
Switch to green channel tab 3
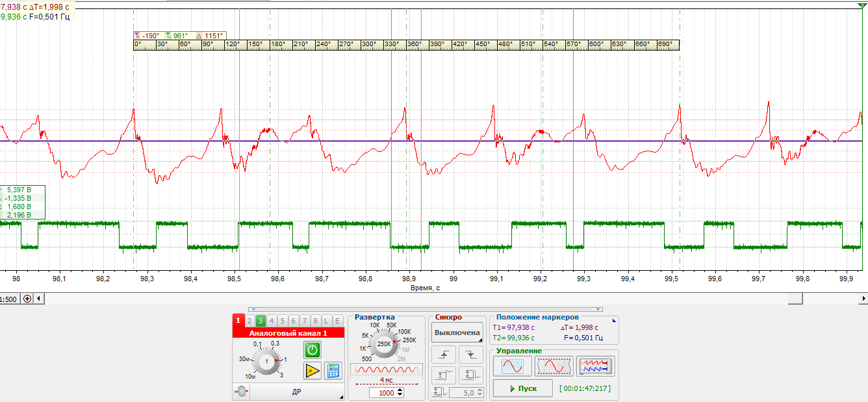(261, 320)
